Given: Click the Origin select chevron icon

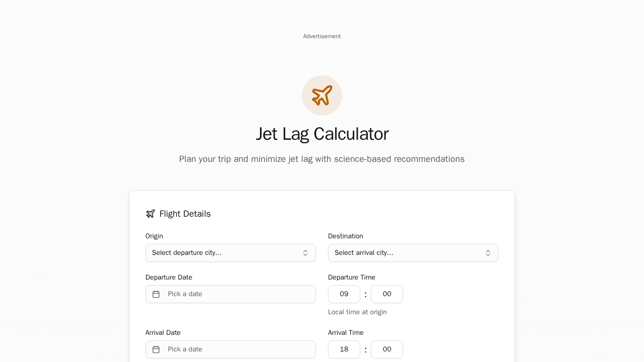Looking at the screenshot, I should tap(305, 253).
